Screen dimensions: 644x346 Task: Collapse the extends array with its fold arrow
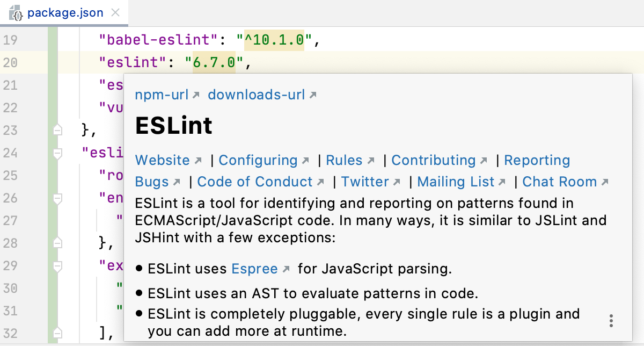[57, 266]
